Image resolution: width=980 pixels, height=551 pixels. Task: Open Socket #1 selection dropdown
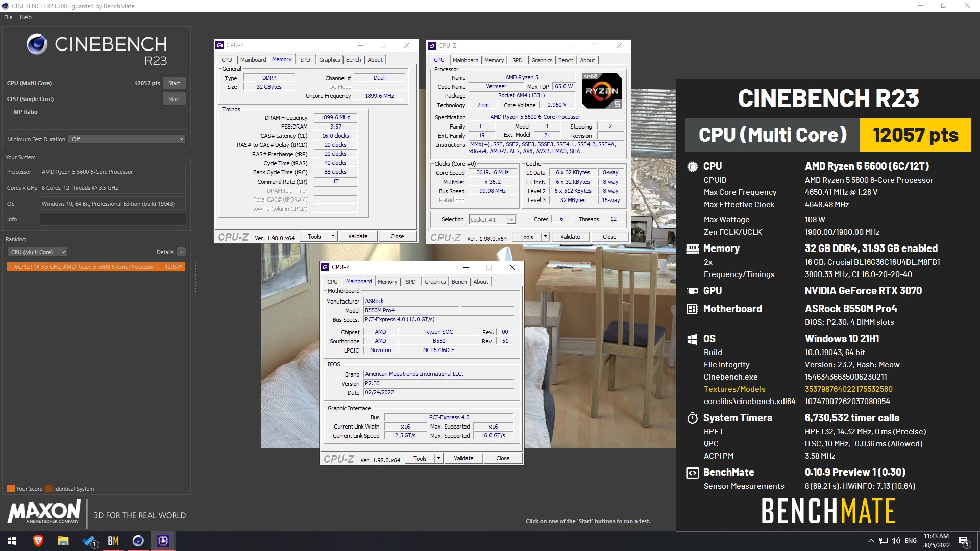[x=492, y=220]
